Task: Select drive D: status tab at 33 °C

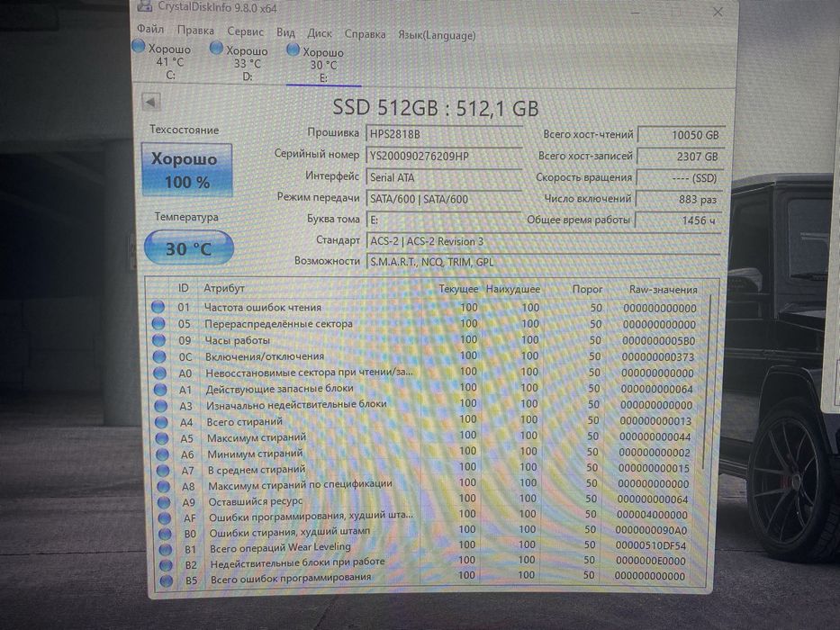Action: point(239,63)
